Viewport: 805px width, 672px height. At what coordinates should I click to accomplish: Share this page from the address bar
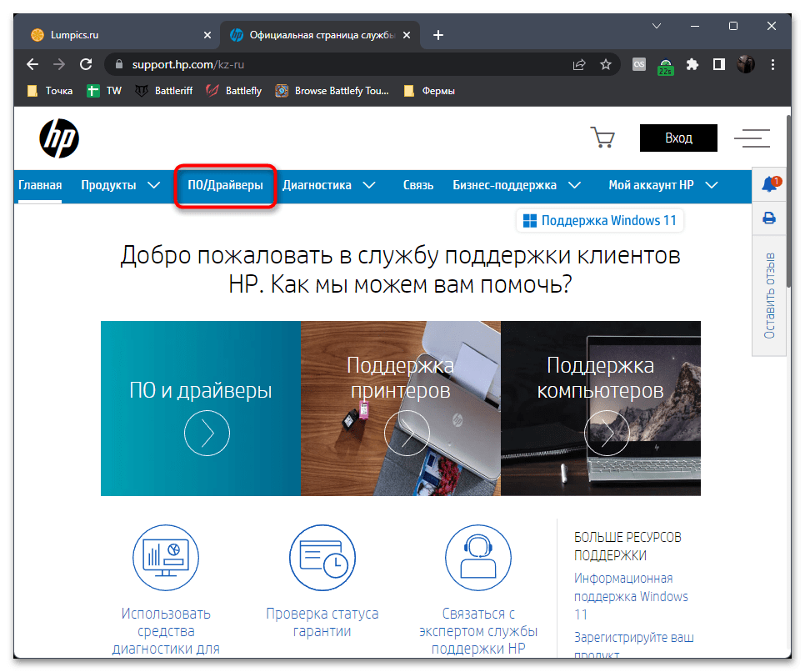pyautogui.click(x=579, y=64)
